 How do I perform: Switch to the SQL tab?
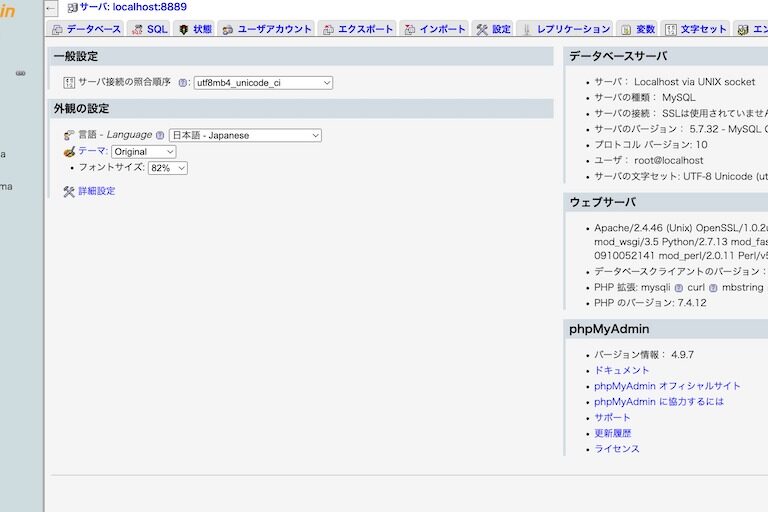click(x=150, y=29)
